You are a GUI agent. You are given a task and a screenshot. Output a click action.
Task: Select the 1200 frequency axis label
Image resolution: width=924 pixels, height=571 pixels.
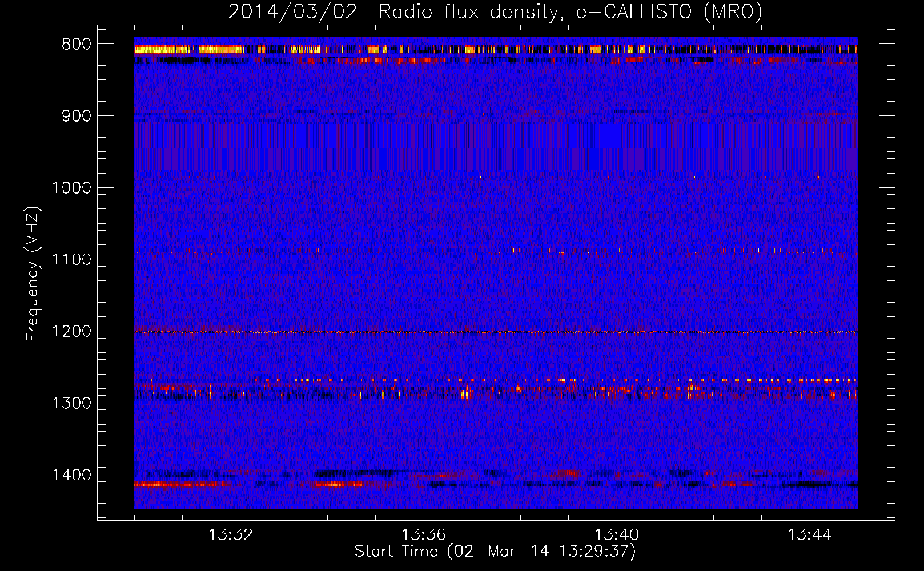[71, 332]
